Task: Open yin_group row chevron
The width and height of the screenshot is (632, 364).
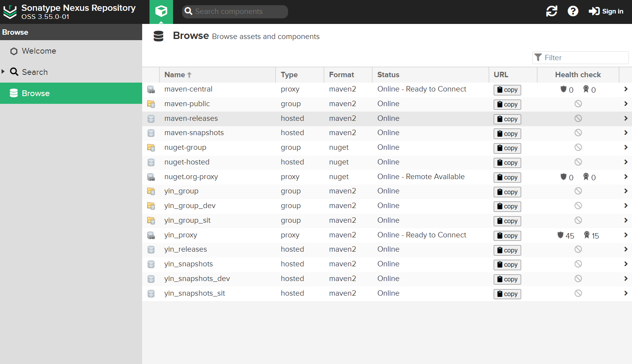Action: 625,191
